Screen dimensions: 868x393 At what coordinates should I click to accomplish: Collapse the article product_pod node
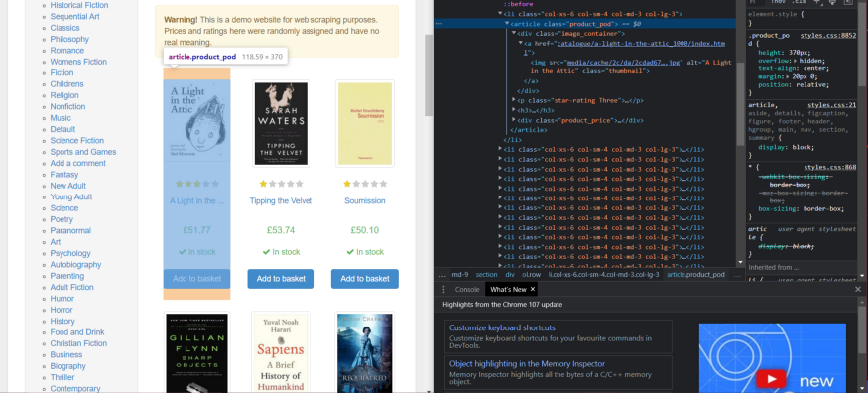coord(507,24)
